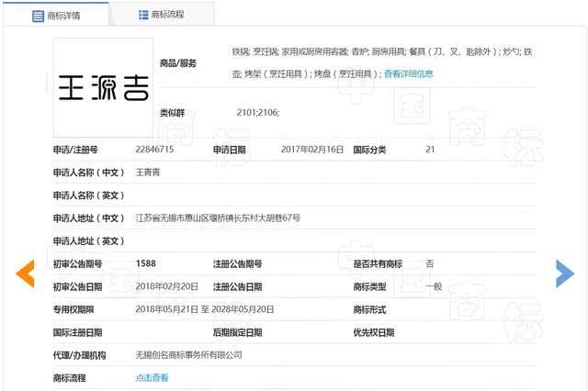Click the document icon beside 商标详情
Screen dimensions: 588x391
pos(37,16)
